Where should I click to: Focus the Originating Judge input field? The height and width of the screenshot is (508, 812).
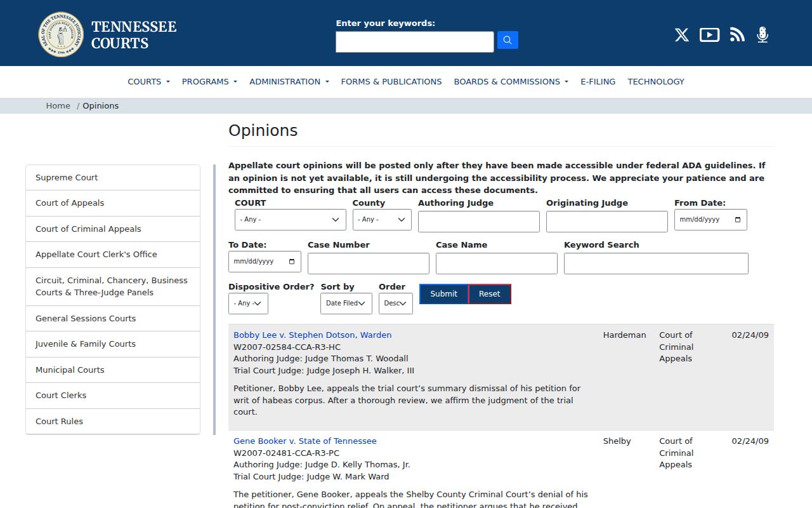607,222
